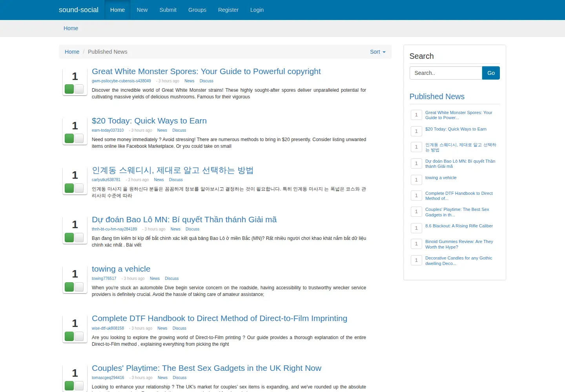
Task: Open the towing a vehicle article title
Action: (121, 269)
